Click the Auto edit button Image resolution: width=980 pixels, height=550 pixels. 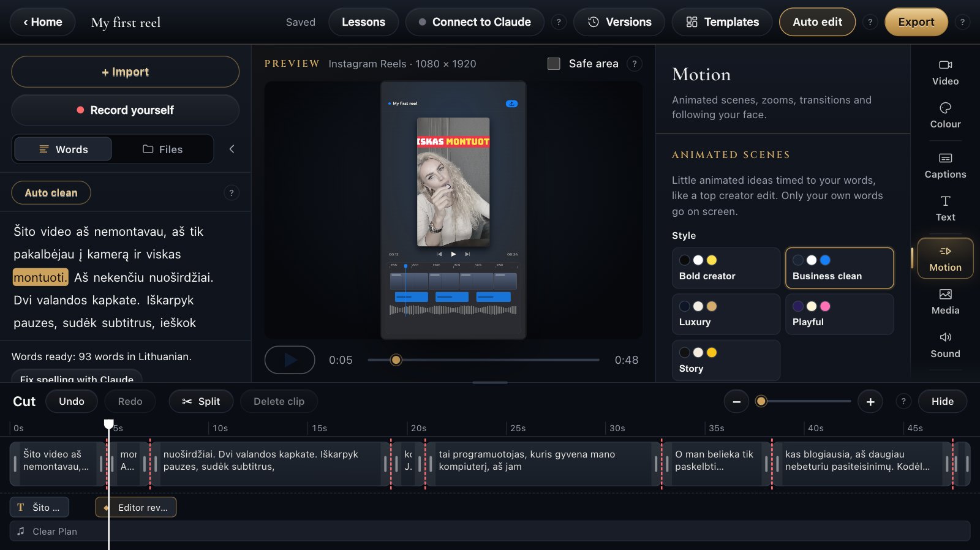[817, 22]
